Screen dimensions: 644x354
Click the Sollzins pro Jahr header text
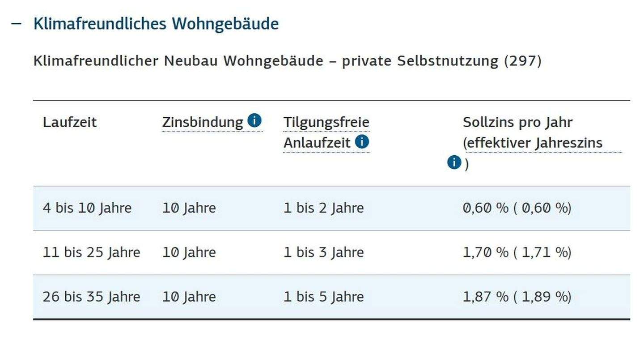pyautogui.click(x=517, y=122)
